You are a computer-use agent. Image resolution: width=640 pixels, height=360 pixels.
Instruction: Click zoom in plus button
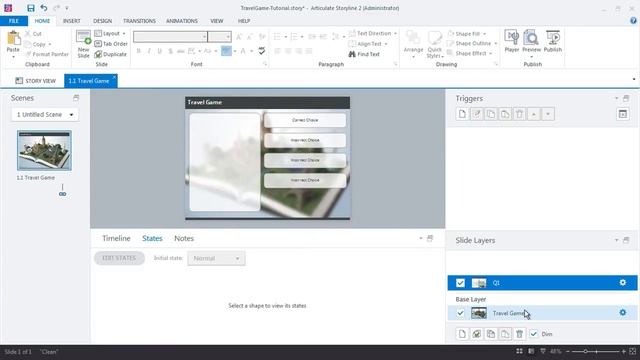click(624, 351)
